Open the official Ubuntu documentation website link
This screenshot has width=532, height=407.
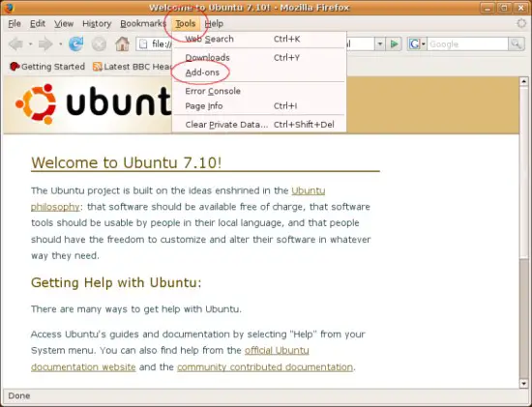277,350
